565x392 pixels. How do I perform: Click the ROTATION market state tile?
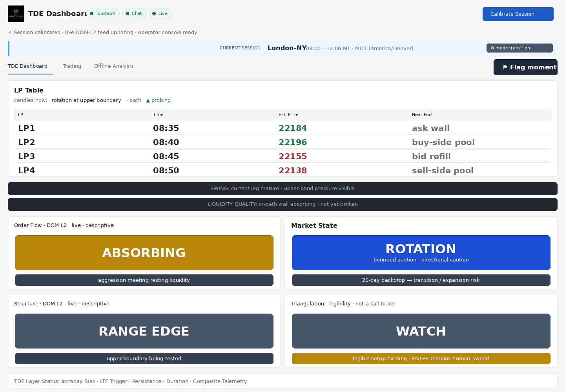421,252
